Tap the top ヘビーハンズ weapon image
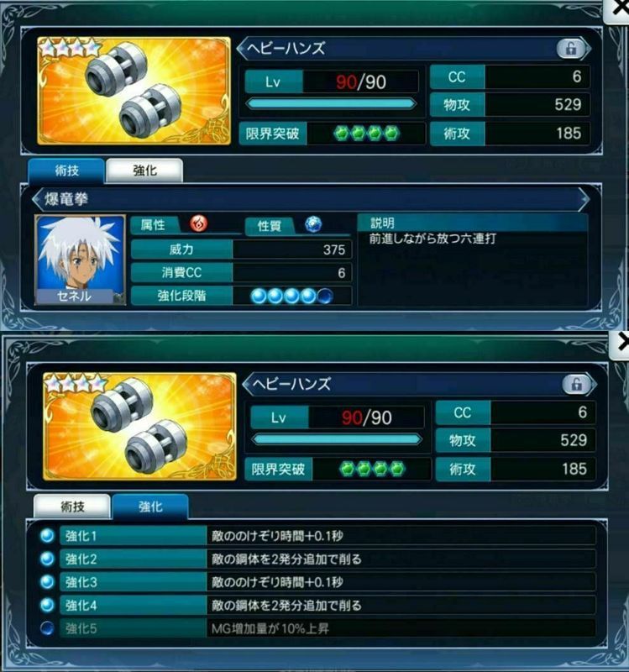This screenshot has height=672, width=629. [134, 91]
